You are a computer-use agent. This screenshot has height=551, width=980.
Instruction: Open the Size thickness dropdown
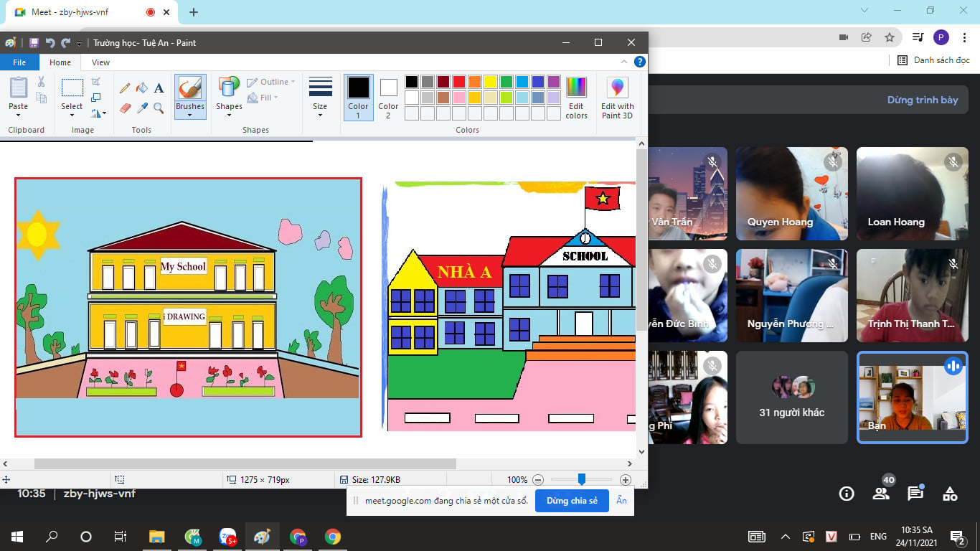320,98
